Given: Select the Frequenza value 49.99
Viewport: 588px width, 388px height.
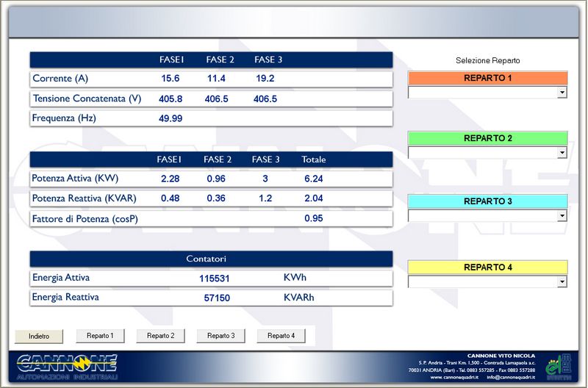Looking at the screenshot, I should pyautogui.click(x=171, y=118).
